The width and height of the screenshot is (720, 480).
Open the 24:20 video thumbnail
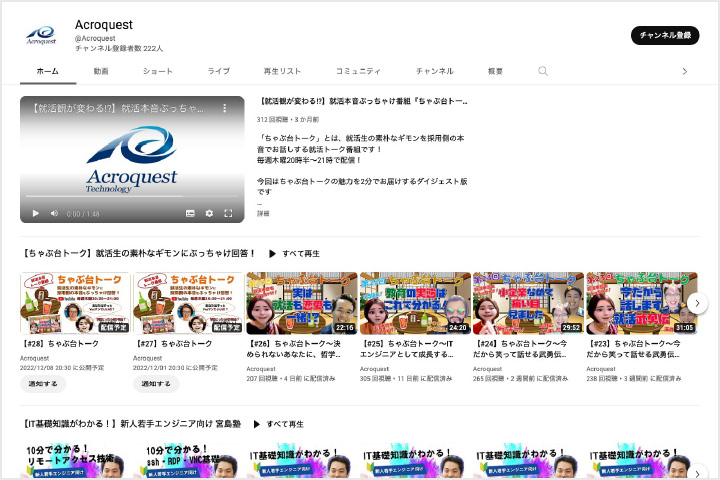[x=415, y=303]
